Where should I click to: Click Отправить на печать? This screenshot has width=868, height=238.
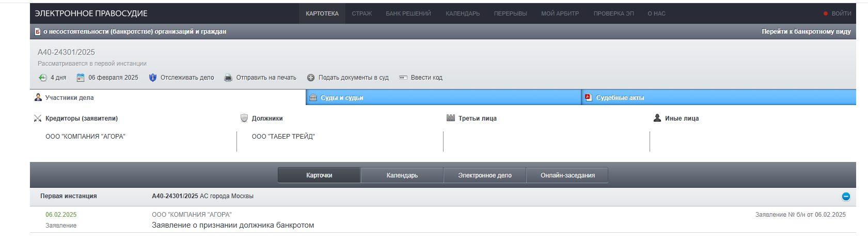tap(266, 78)
